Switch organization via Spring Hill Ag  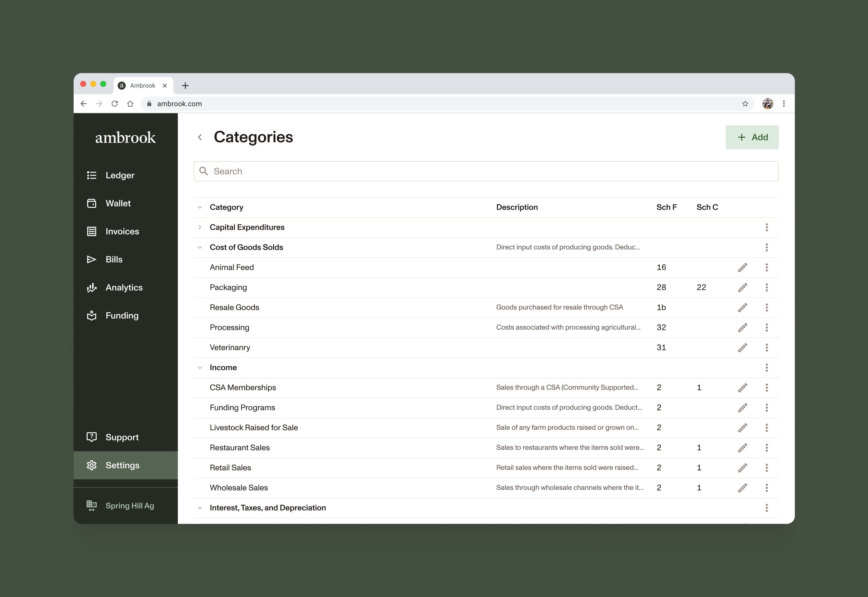tap(129, 506)
